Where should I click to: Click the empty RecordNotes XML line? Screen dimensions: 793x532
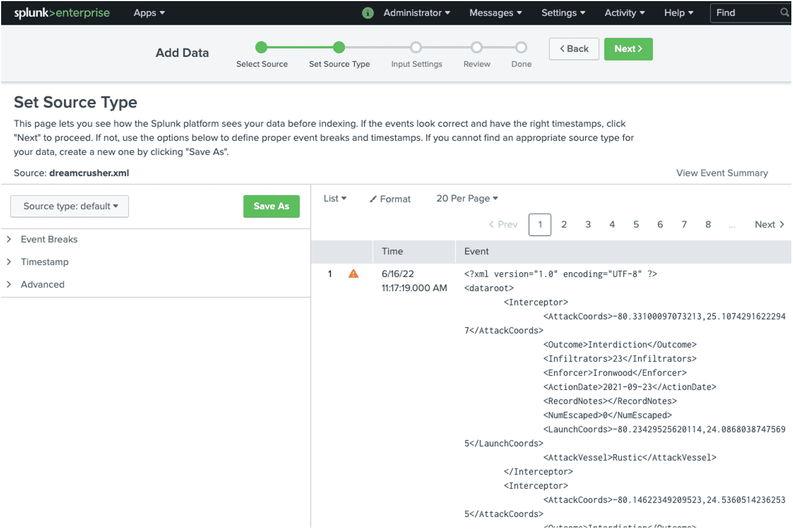[610, 401]
